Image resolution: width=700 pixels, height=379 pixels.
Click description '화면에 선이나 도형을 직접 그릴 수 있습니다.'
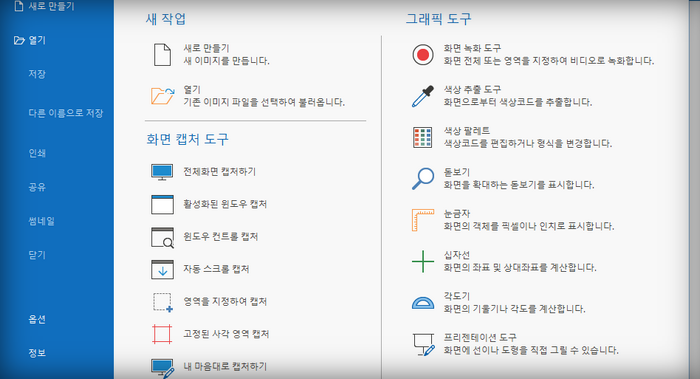pos(531,350)
